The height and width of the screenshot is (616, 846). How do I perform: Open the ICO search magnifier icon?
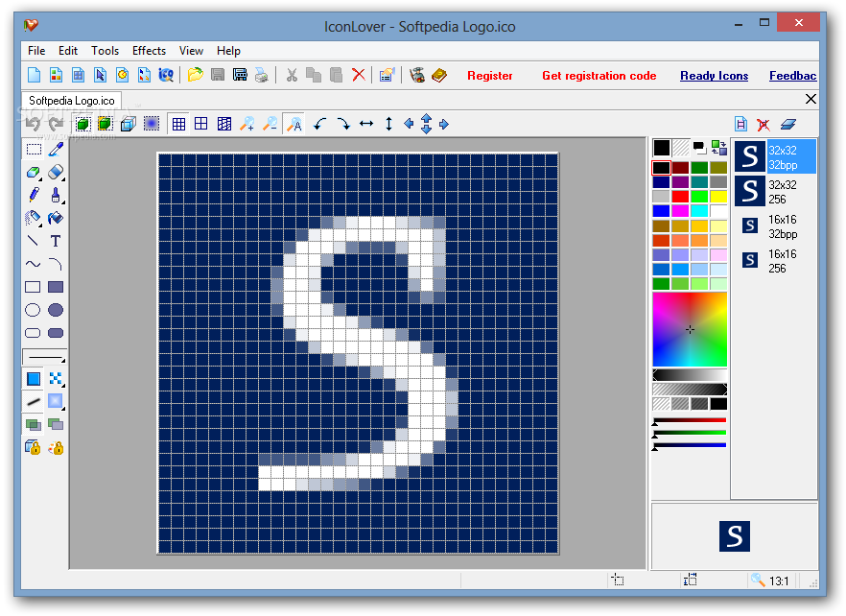166,75
